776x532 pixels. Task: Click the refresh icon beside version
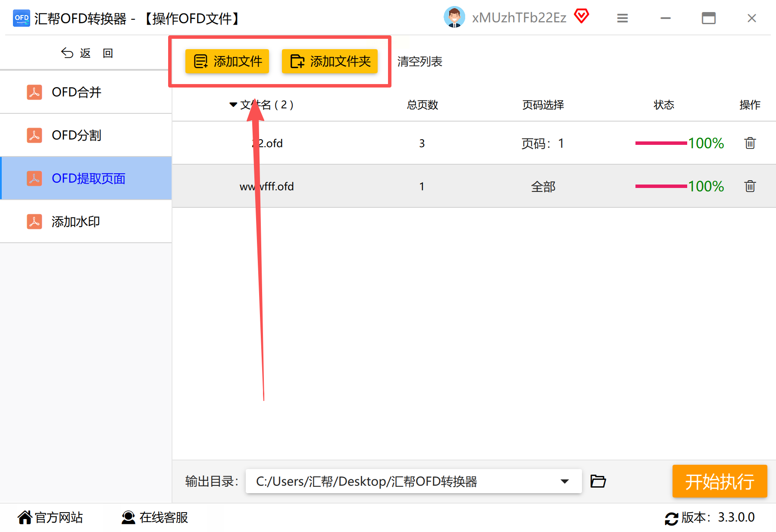671,518
